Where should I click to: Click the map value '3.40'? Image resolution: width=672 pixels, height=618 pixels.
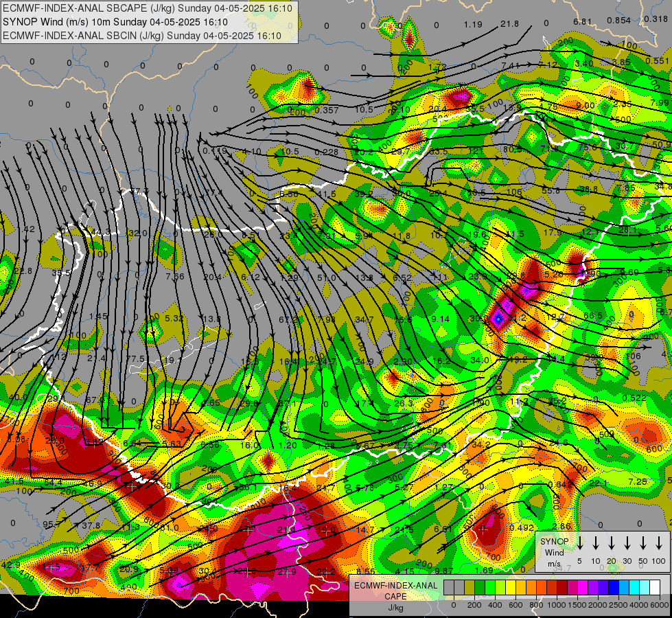click(584, 63)
